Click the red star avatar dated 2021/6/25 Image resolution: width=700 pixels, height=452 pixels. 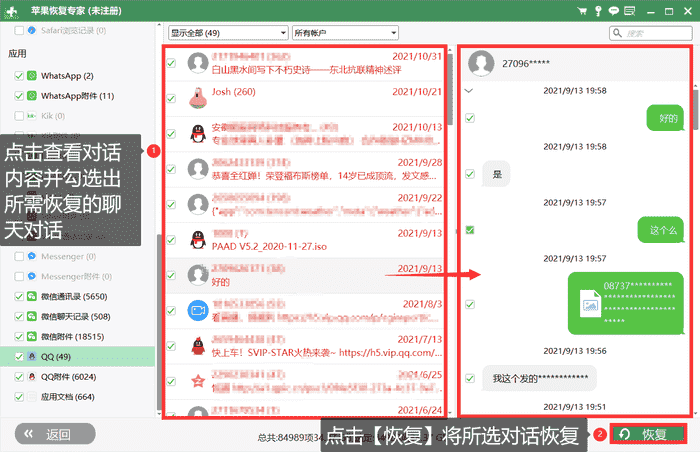198,381
